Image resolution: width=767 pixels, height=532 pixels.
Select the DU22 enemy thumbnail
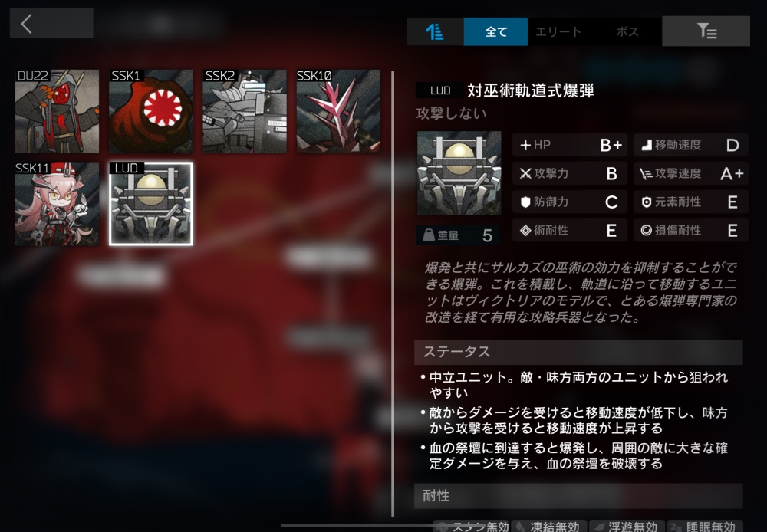pos(57,111)
